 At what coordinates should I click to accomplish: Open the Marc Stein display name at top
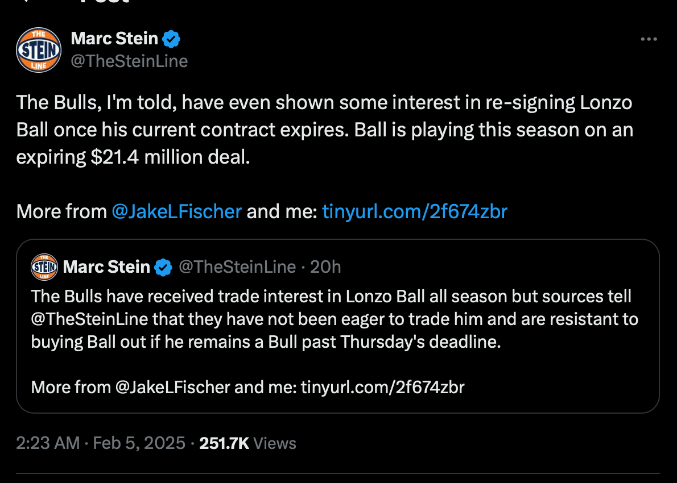click(115, 39)
